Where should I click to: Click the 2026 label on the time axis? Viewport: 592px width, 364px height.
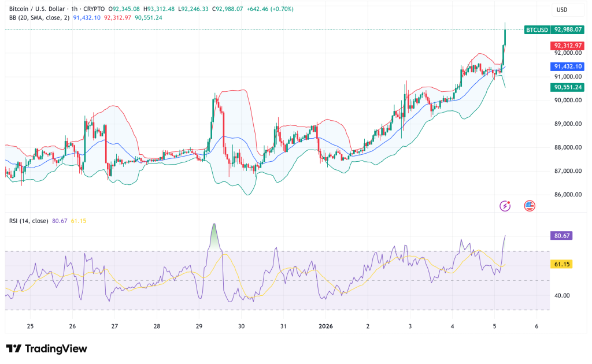pos(326,326)
